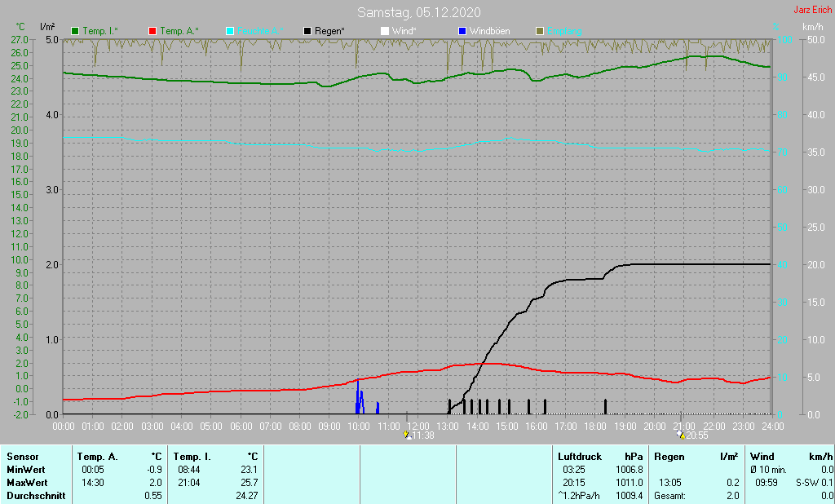
Task: Click the Sensor header in statistics table
Action: (x=21, y=457)
